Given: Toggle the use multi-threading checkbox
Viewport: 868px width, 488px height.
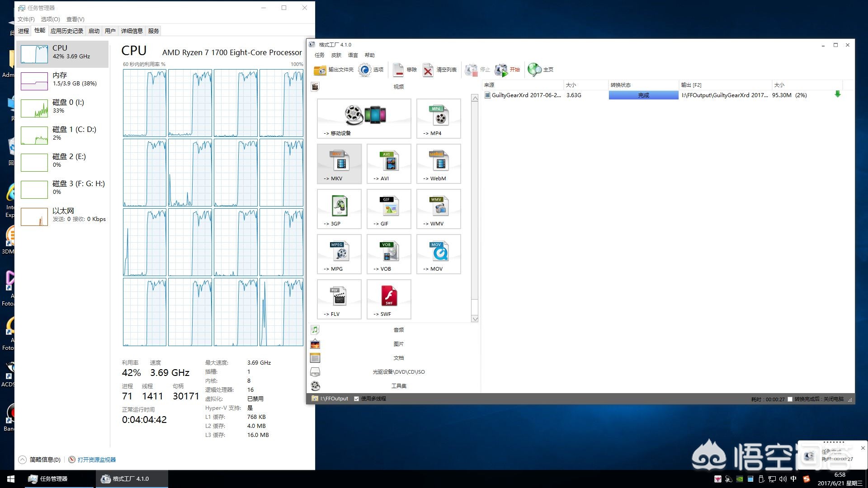Looking at the screenshot, I should pyautogui.click(x=356, y=399).
